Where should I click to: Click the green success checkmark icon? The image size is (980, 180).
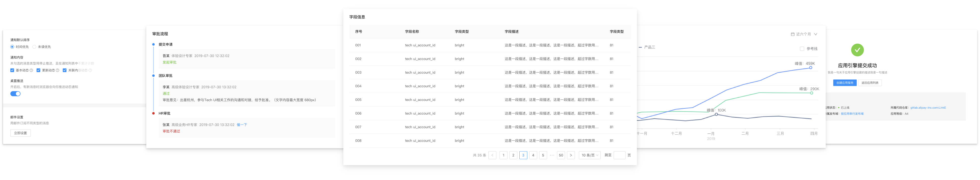pos(857,50)
